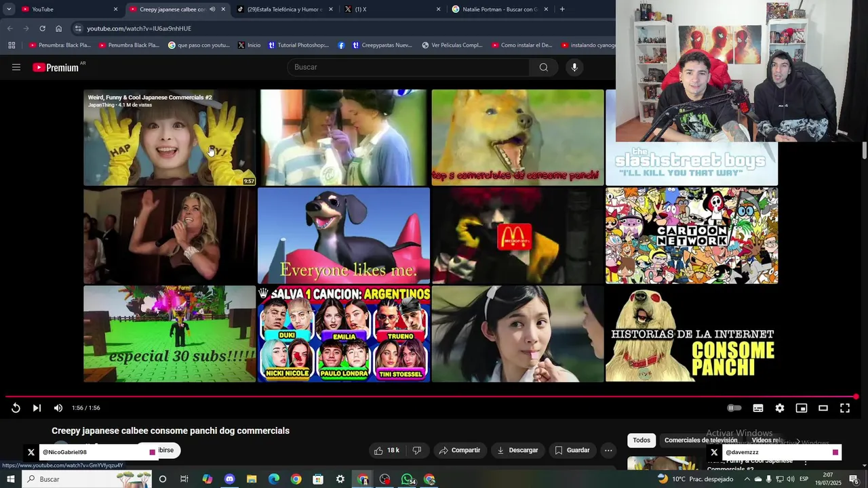The height and width of the screenshot is (488, 868).
Task: Switch to miniplayer mode
Action: click(802, 408)
